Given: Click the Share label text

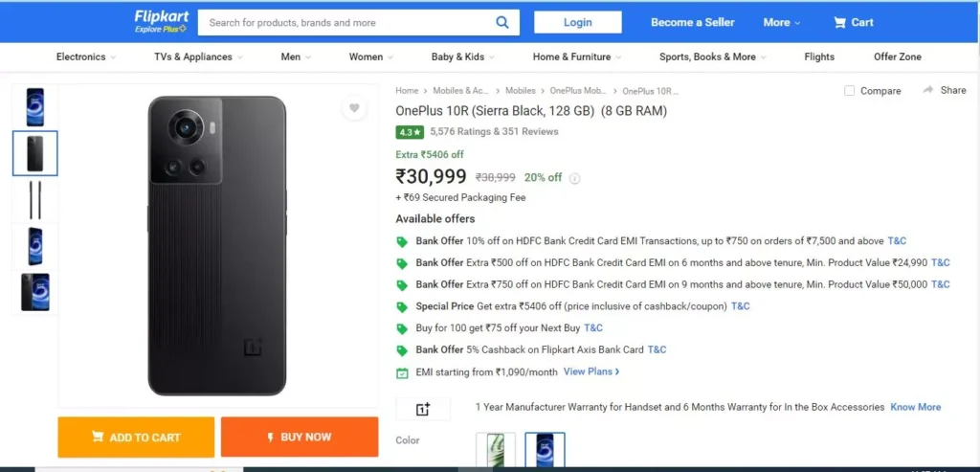Looking at the screenshot, I should coord(953,90).
